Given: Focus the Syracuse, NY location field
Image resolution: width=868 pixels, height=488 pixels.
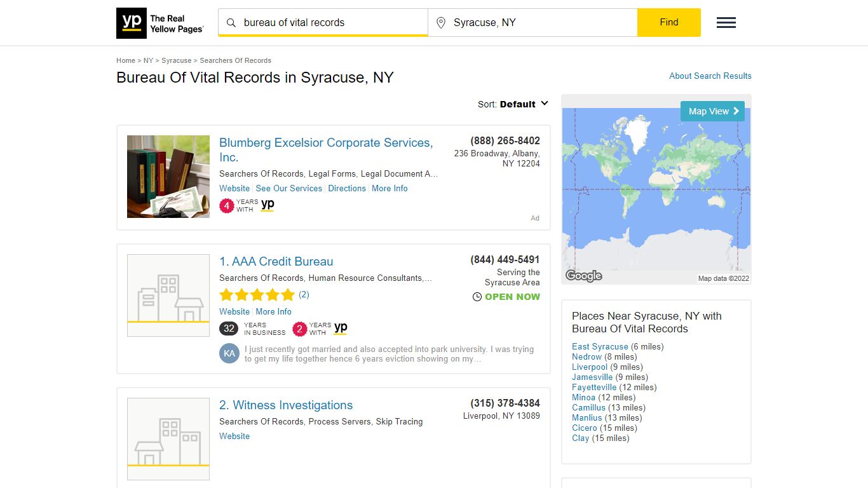Looking at the screenshot, I should 532,22.
